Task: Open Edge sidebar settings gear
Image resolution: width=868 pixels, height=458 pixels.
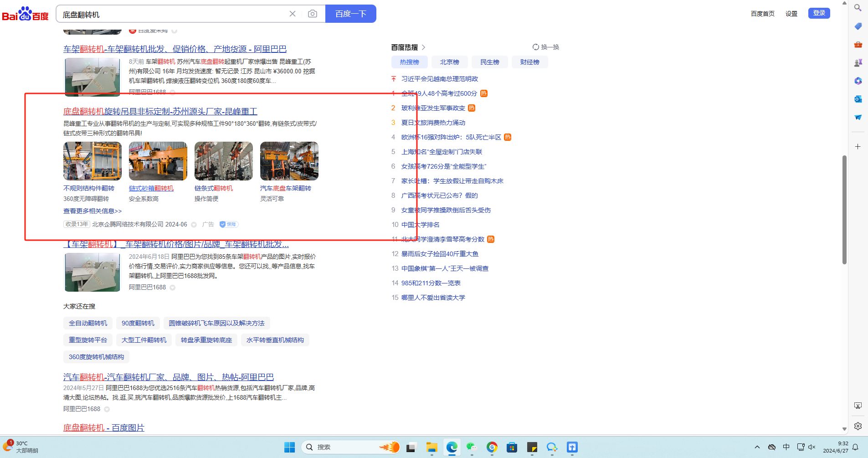Action: click(x=858, y=426)
